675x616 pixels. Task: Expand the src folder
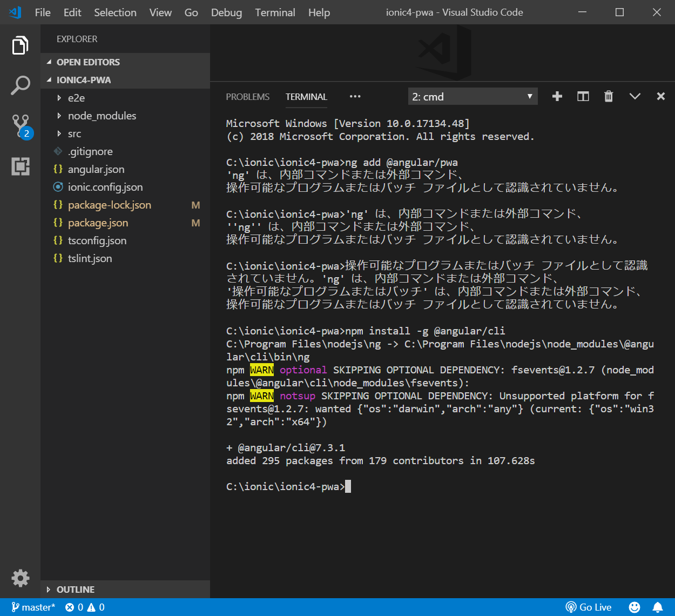point(125,133)
